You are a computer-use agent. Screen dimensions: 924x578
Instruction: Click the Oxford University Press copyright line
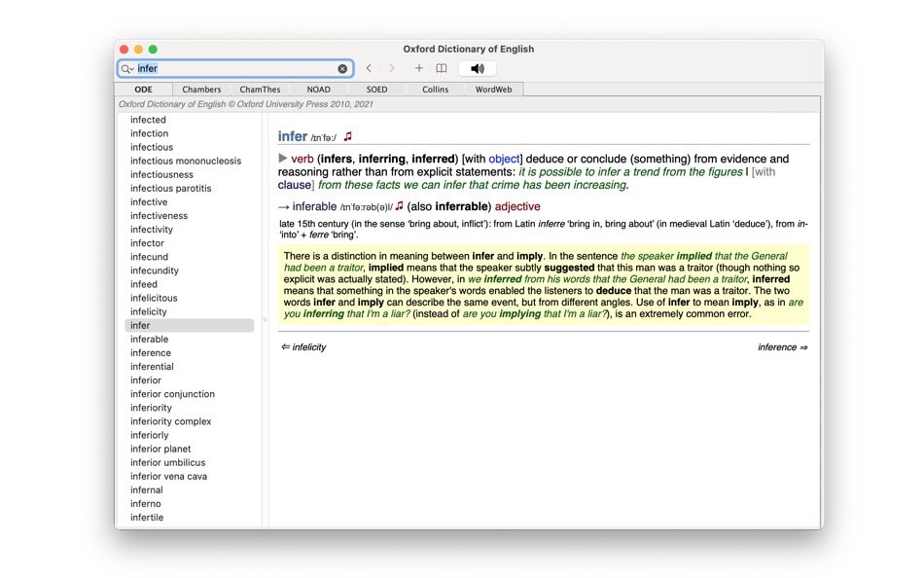point(246,104)
